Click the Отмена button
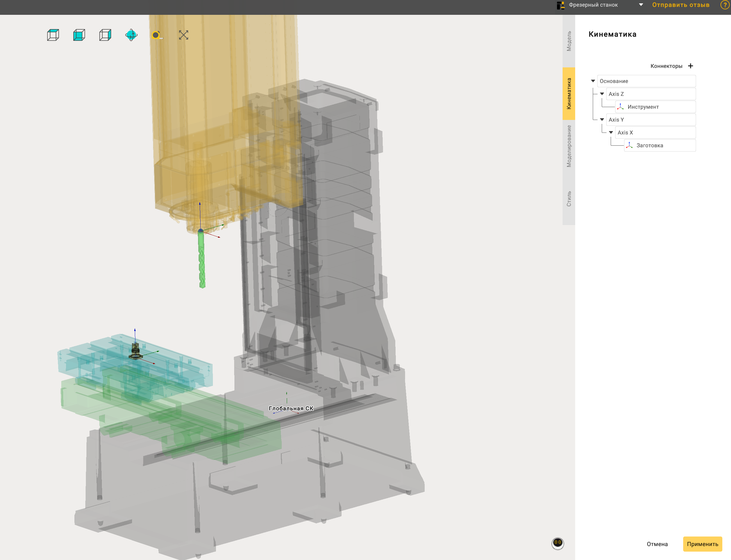The height and width of the screenshot is (560, 731). (x=657, y=544)
